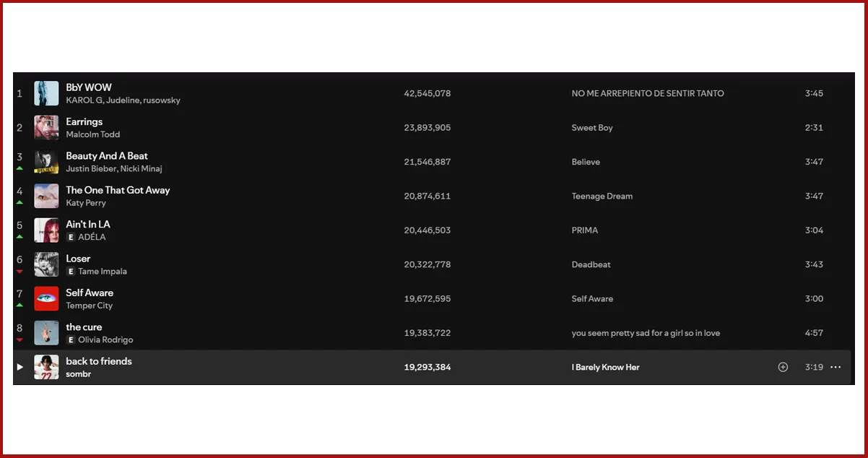Open album I Barely Know Her
The width and height of the screenshot is (868, 458).
[606, 367]
